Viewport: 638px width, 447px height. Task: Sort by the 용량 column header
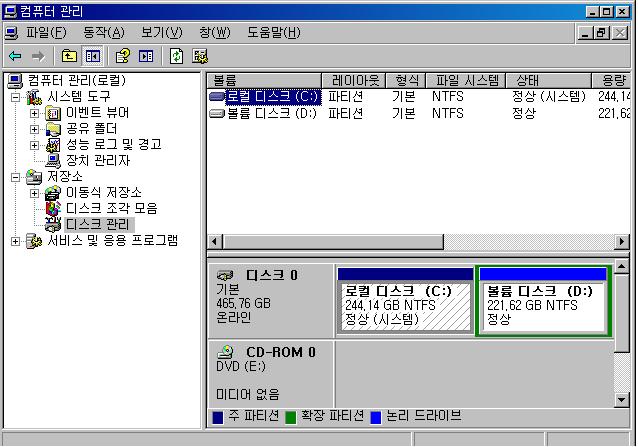(611, 80)
